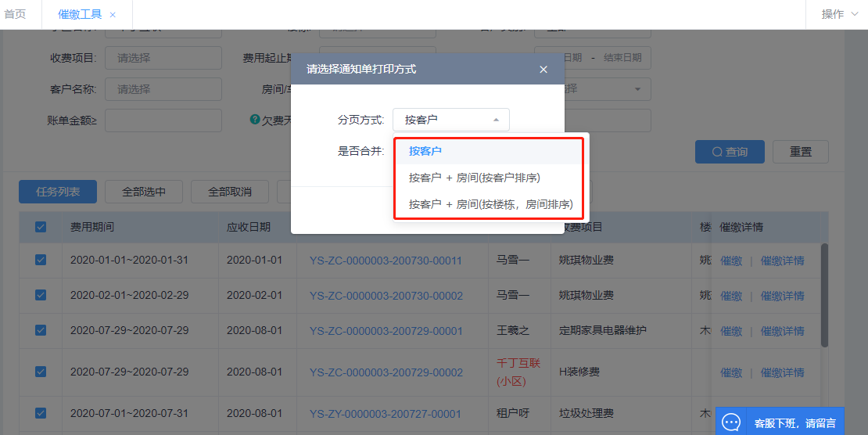
Task: Click the green help icon beside 欠费
Action: coord(255,119)
